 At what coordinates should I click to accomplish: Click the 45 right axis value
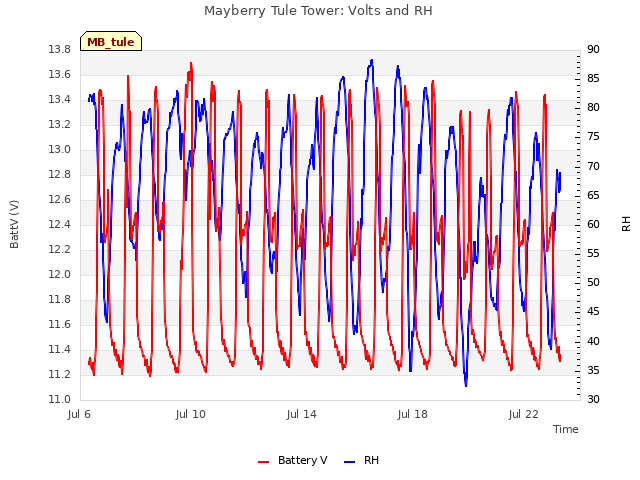[593, 311]
